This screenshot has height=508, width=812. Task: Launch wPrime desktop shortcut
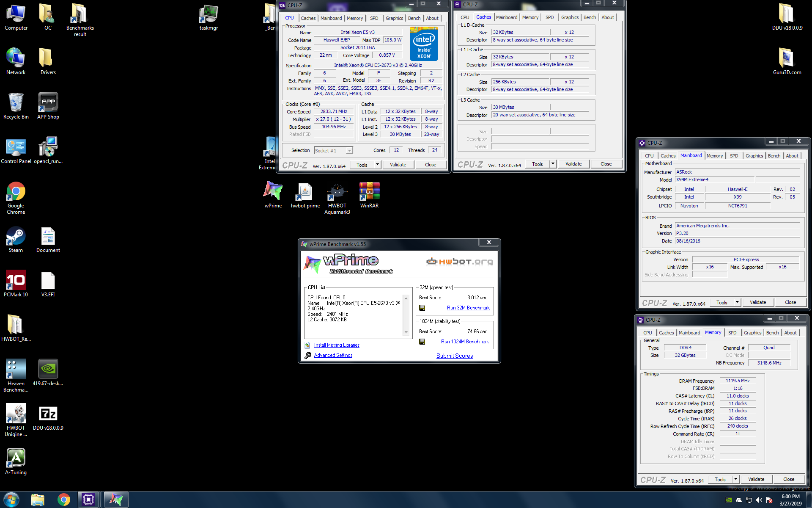[x=273, y=195]
